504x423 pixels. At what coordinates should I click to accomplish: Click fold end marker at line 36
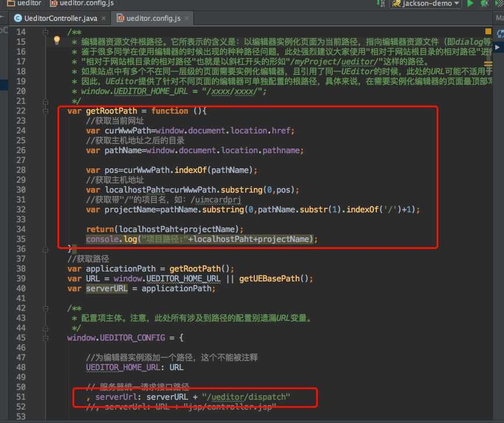pyautogui.click(x=45, y=250)
